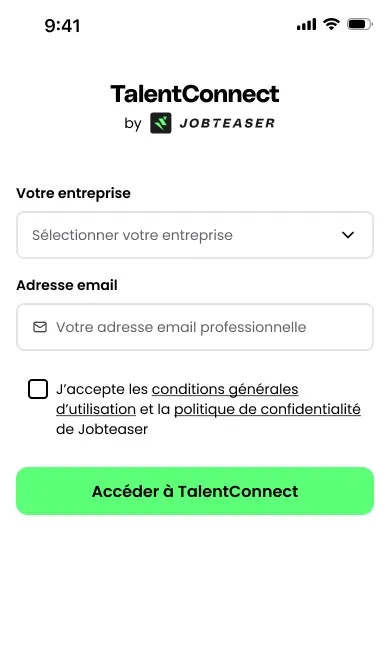The height and width of the screenshot is (649, 390).
Task: Tap the Wi-Fi status icon
Action: (331, 24)
